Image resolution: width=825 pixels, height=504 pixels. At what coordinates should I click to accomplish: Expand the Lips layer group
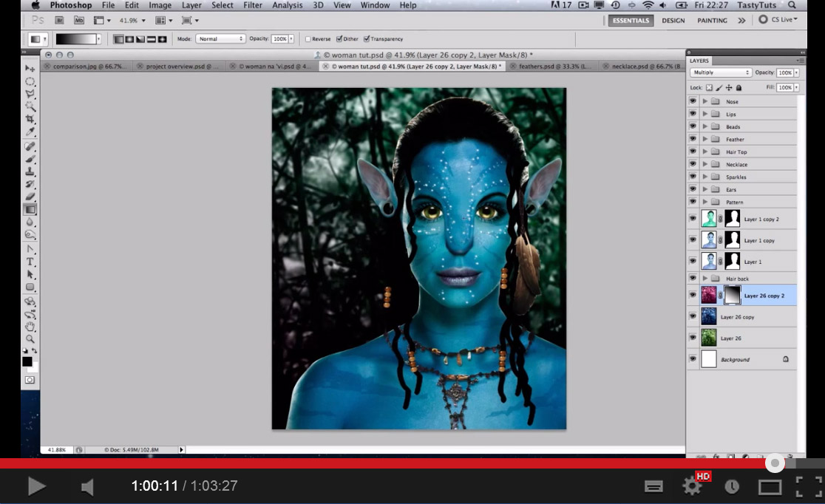pos(705,114)
